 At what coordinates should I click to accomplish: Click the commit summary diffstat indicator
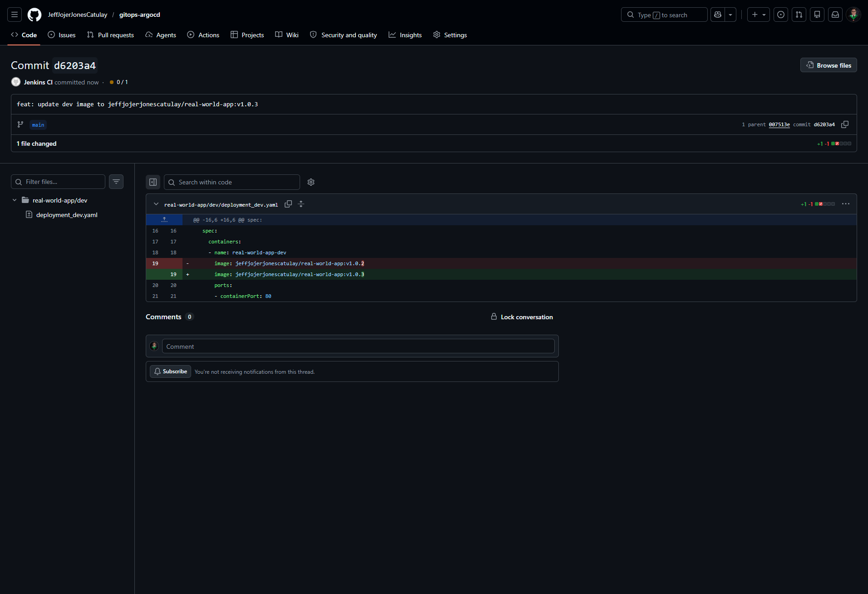pos(834,144)
